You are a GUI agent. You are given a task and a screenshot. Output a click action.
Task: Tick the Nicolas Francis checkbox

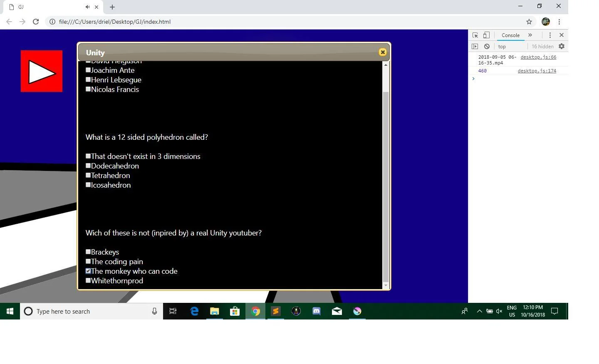coord(88,89)
